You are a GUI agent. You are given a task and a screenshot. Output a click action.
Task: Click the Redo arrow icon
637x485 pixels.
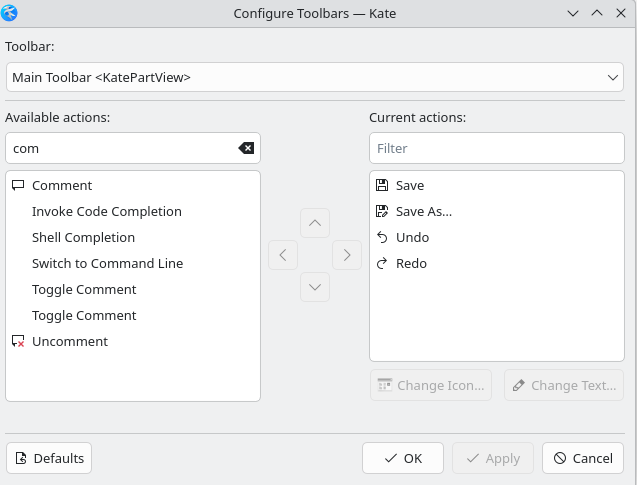pyautogui.click(x=382, y=263)
